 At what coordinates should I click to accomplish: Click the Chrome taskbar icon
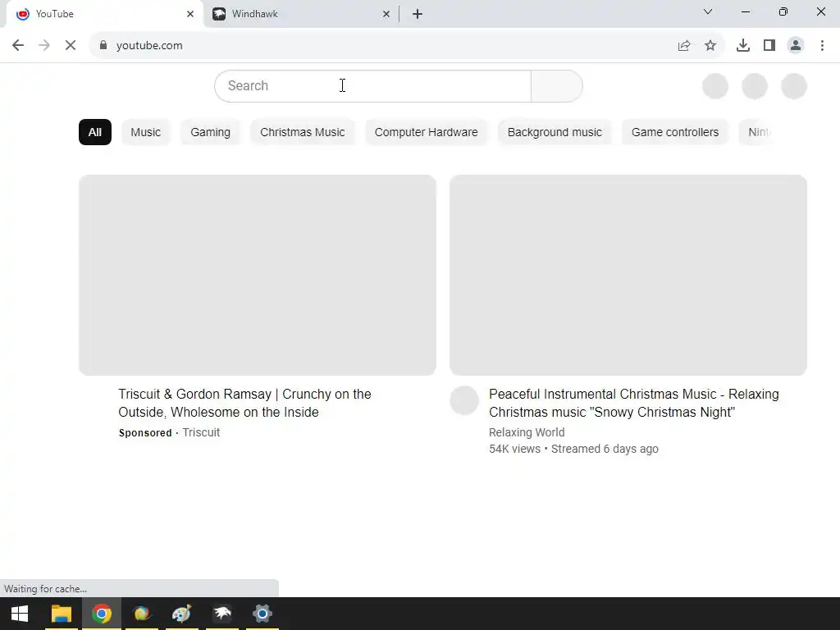[101, 614]
